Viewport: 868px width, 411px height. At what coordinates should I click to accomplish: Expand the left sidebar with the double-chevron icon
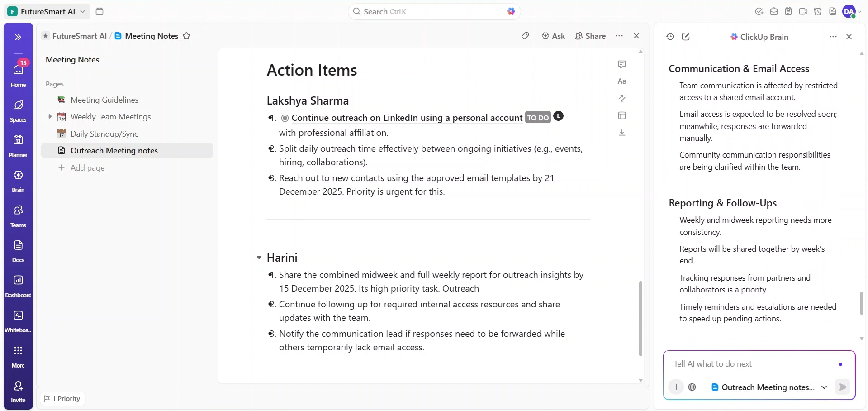18,37
